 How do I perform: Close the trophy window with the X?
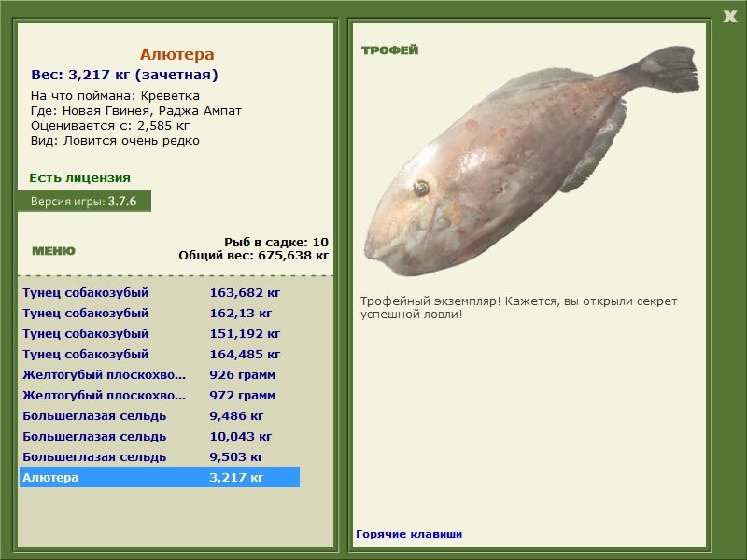[x=729, y=17]
